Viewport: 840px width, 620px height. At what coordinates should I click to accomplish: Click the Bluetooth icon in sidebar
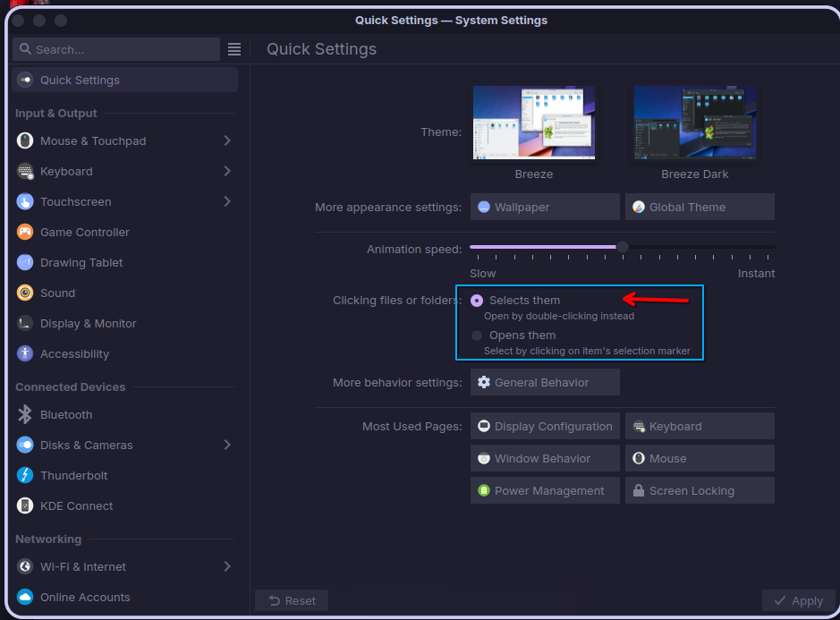[25, 414]
